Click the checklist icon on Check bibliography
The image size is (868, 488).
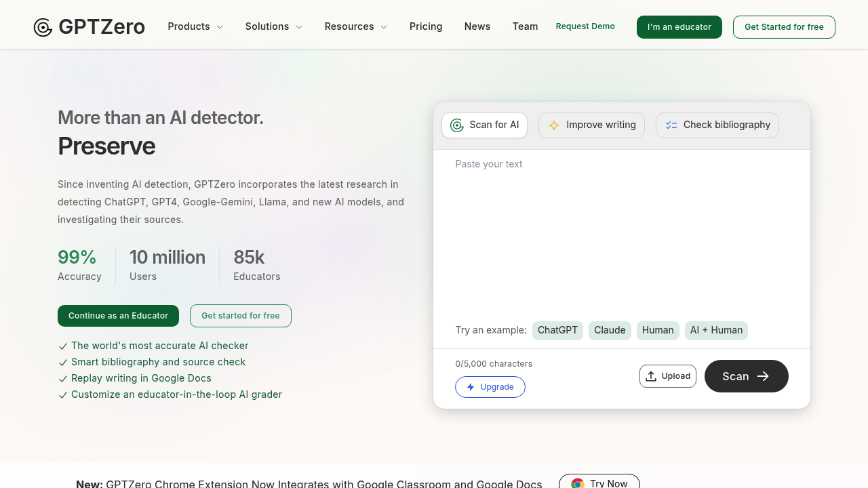671,125
